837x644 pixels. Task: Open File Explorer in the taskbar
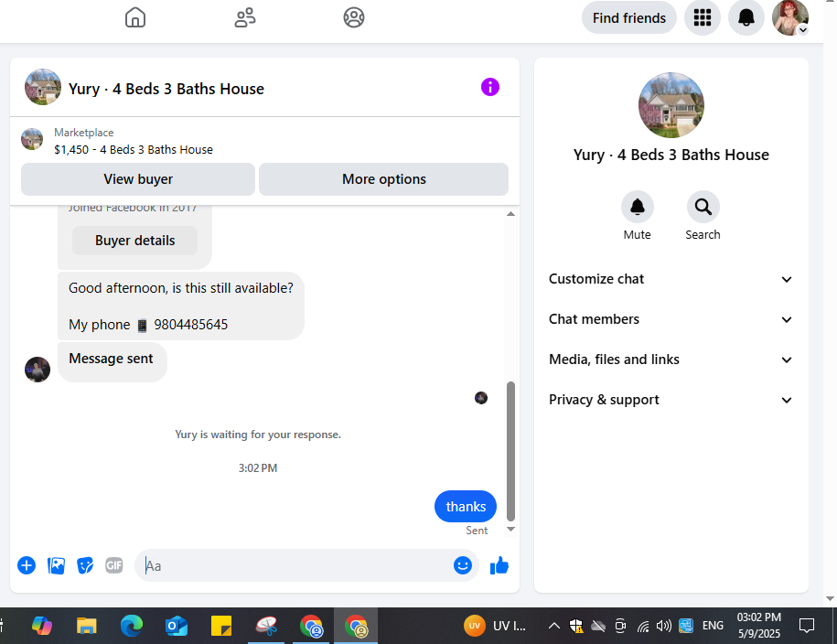(87, 626)
